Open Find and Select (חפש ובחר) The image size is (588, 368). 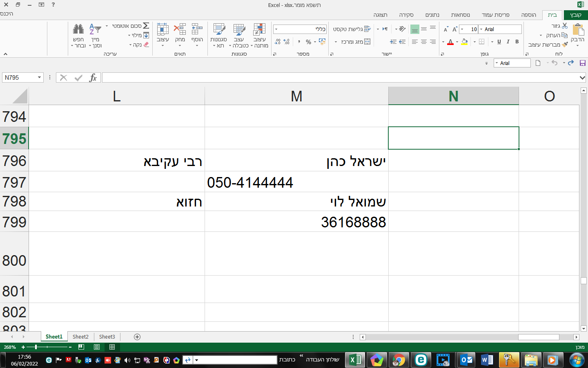pos(78,35)
